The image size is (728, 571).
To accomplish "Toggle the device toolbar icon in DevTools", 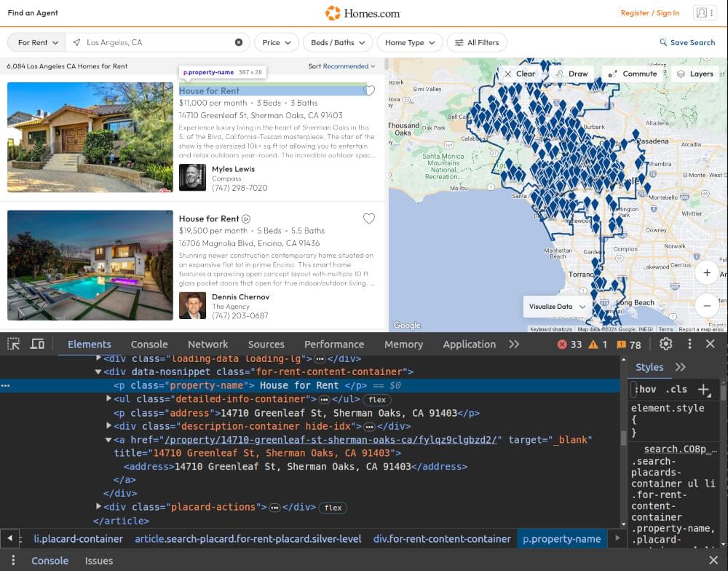I will tap(37, 344).
